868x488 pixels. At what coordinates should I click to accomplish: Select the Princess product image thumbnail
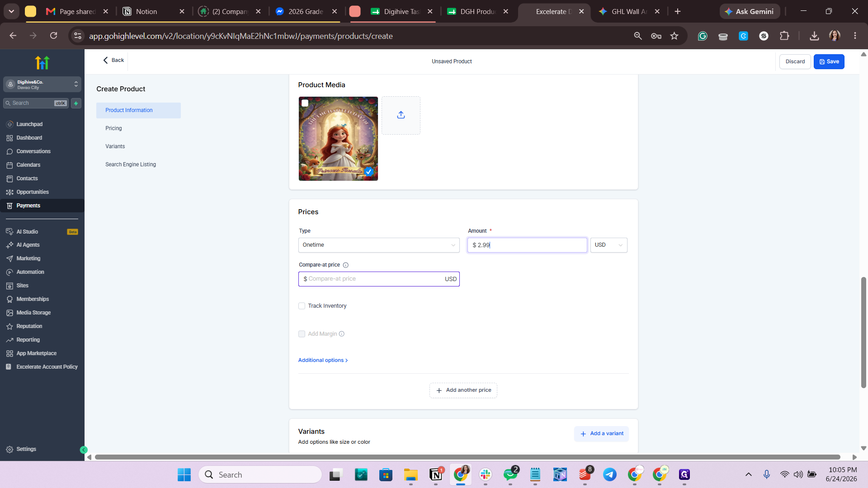pyautogui.click(x=338, y=139)
